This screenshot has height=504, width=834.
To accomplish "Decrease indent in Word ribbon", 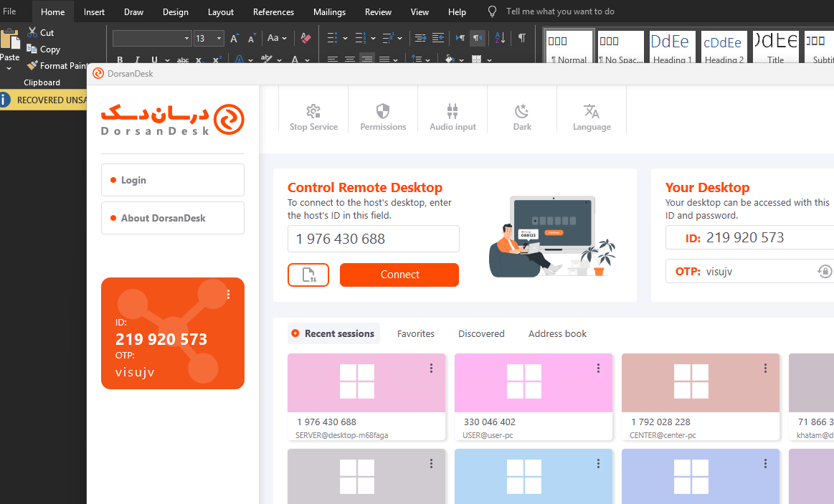I will (x=421, y=38).
